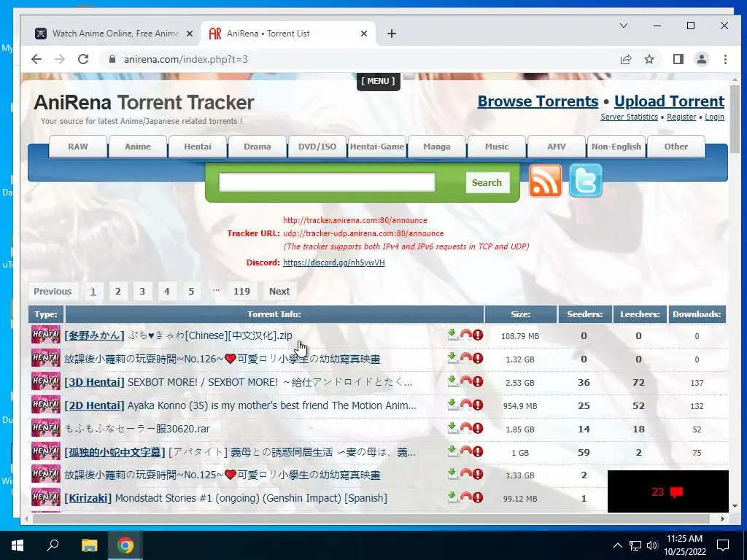Bookmark this page with star icon
Image resolution: width=747 pixels, height=560 pixels.
pyautogui.click(x=649, y=59)
